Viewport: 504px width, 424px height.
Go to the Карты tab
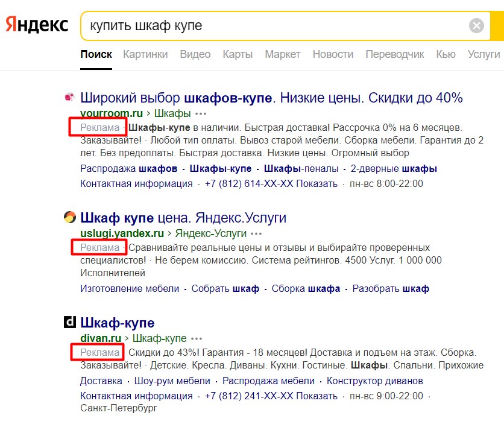coord(238,54)
